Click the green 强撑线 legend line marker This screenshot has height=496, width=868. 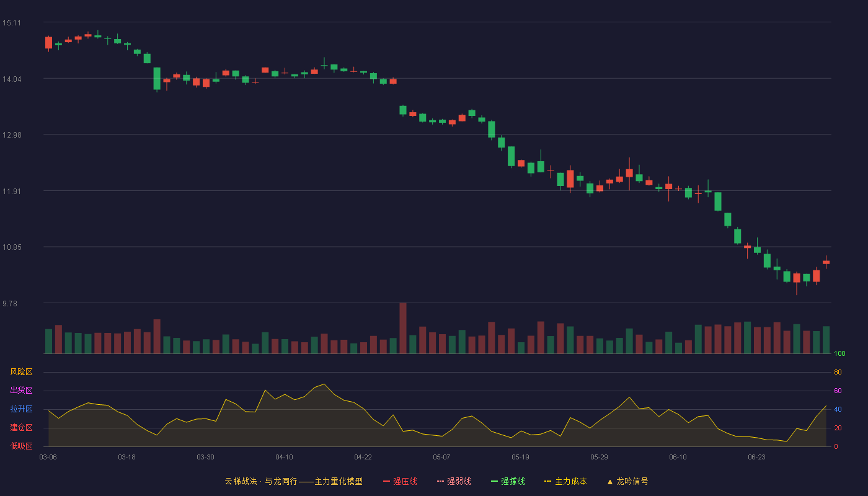(495, 481)
